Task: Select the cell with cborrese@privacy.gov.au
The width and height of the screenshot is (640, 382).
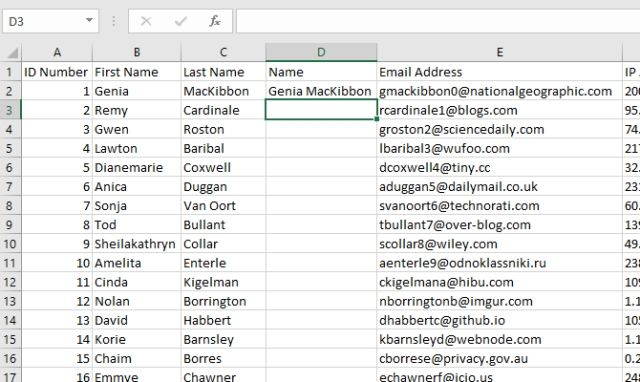Action: [x=500, y=358]
